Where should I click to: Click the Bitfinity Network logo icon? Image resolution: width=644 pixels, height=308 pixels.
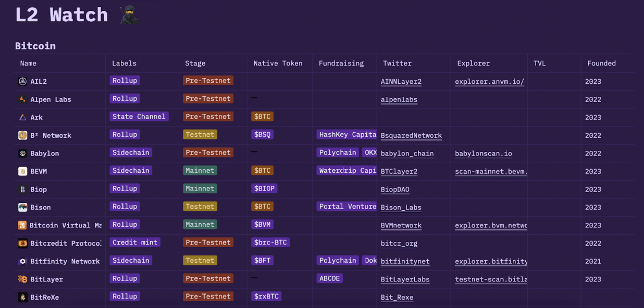point(22,261)
